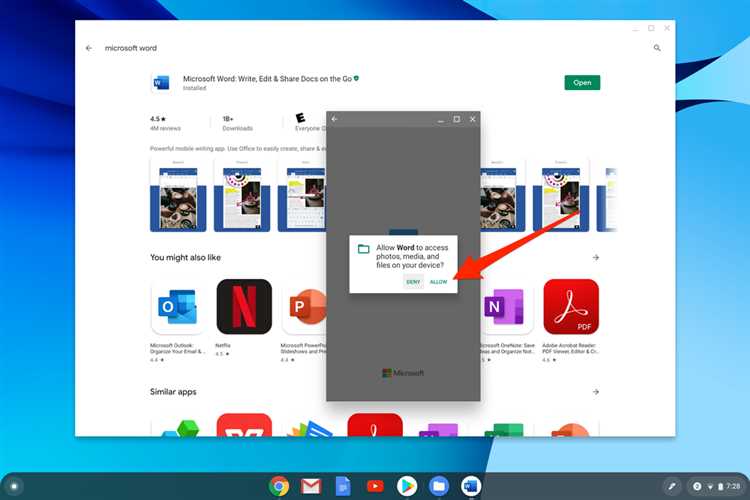750x500 pixels.
Task: Open the system status tray showing 7:28
Action: pyautogui.click(x=716, y=486)
